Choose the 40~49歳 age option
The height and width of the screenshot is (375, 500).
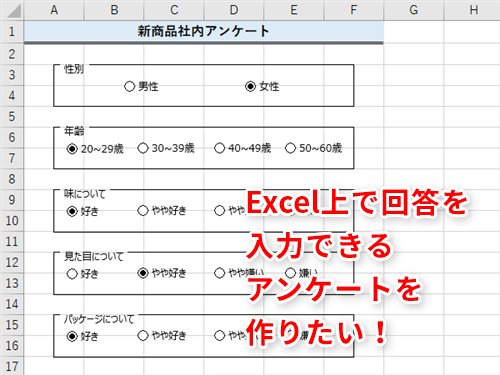219,148
